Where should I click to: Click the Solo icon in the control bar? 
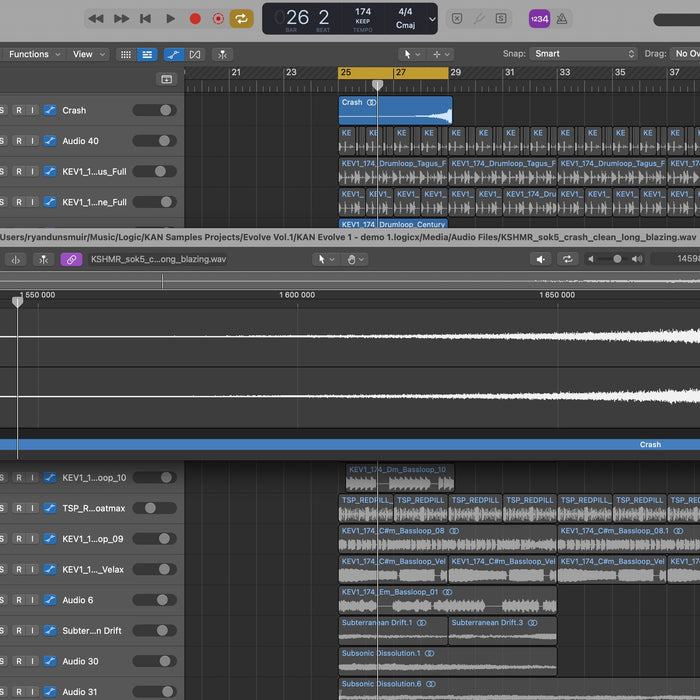[x=501, y=19]
